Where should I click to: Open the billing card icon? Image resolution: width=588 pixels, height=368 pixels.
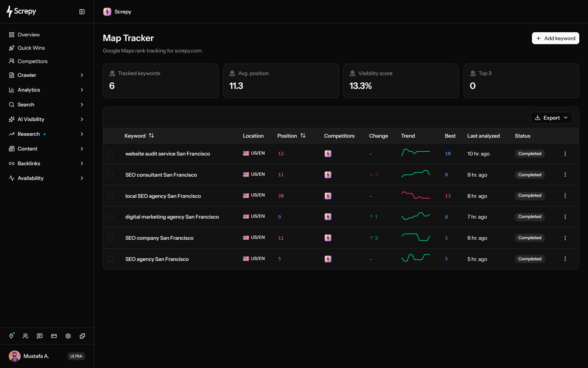click(54, 336)
